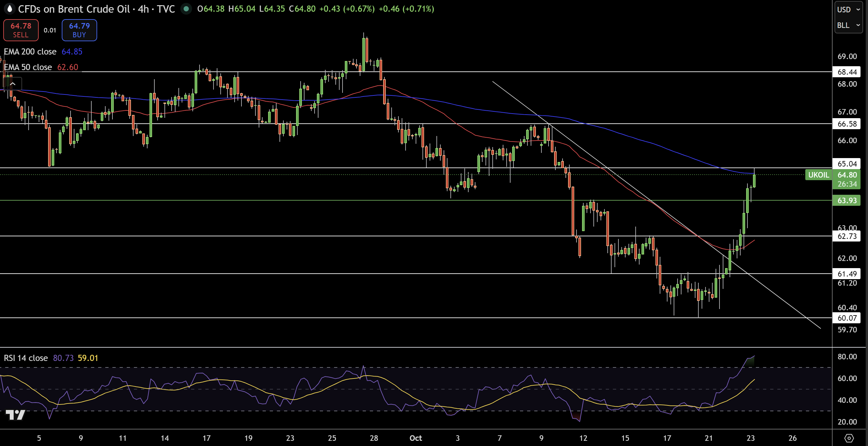Select the EMA 50 close indicator label

point(28,67)
